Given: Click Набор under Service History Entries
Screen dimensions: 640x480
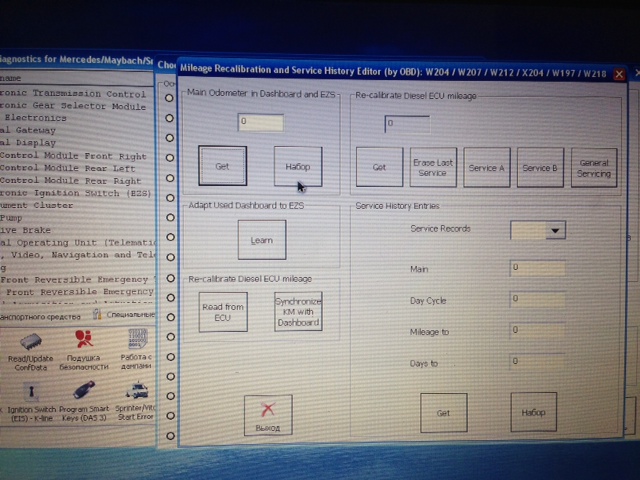Looking at the screenshot, I should coord(533,412).
